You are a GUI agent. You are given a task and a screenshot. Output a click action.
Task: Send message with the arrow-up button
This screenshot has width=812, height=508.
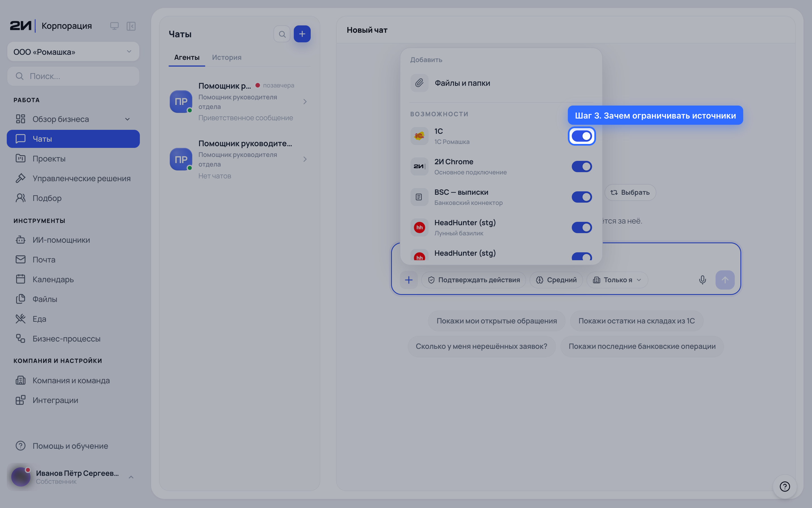click(x=725, y=280)
